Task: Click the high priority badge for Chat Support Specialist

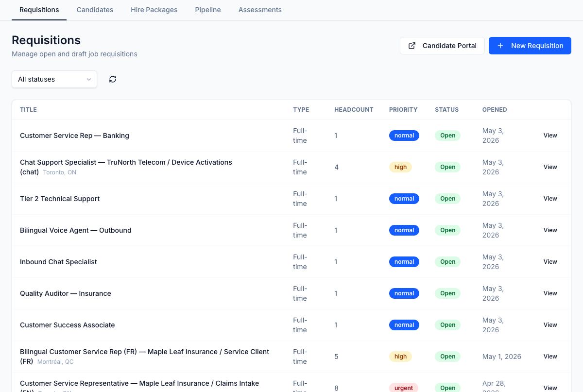Action: pos(400,167)
